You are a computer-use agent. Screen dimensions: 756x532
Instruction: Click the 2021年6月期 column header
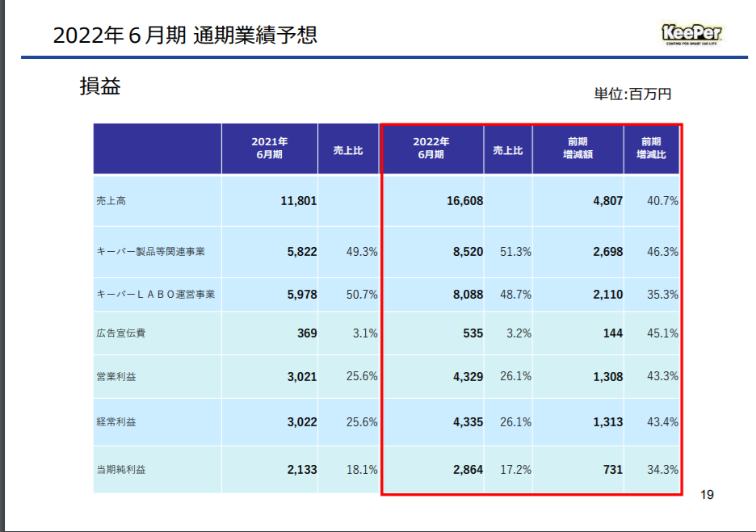tap(270, 148)
